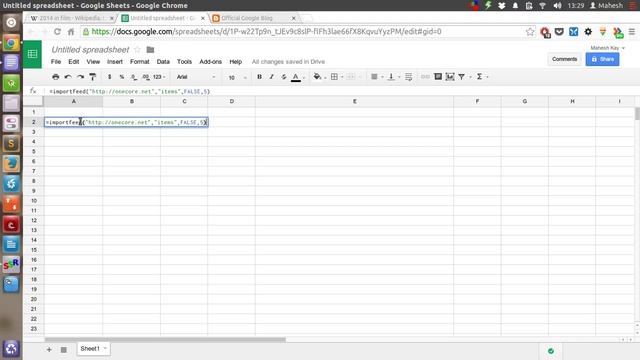Open the Insert menu
640x360 pixels.
click(115, 62)
